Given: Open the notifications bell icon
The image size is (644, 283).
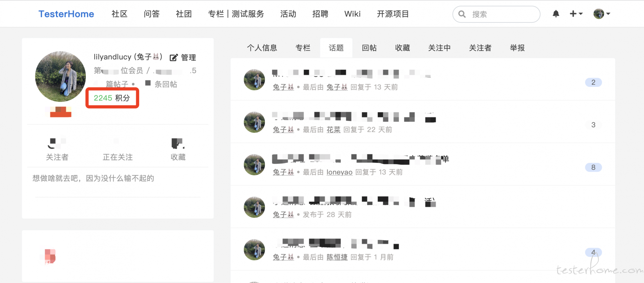Looking at the screenshot, I should coord(556,14).
